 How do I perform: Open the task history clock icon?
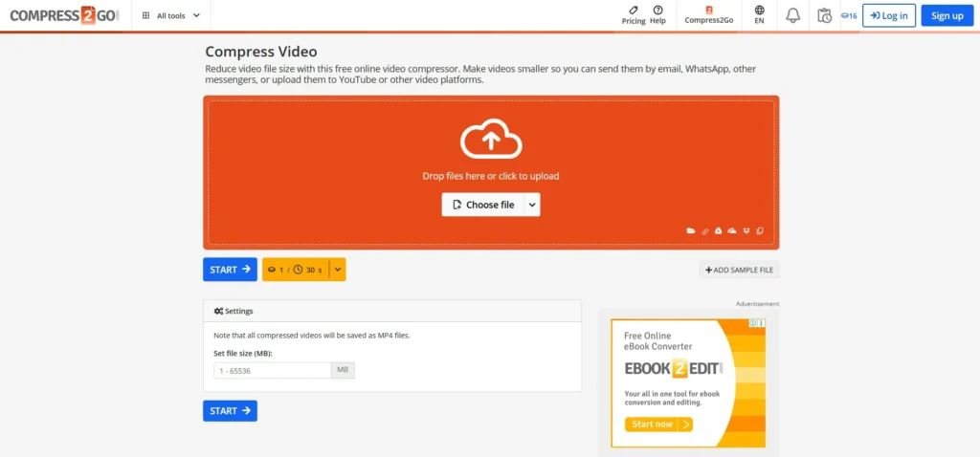click(x=824, y=15)
